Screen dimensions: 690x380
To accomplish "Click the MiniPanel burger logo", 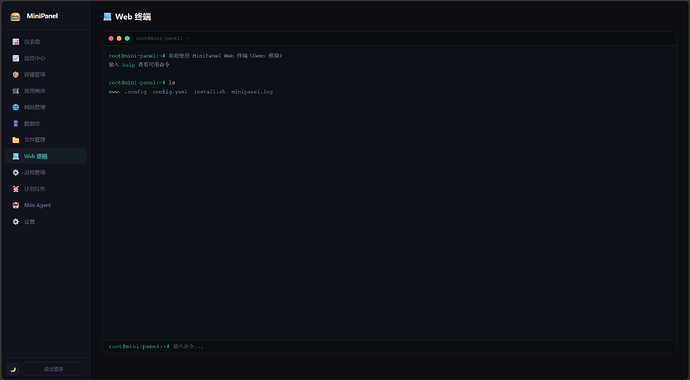I will pos(15,16).
